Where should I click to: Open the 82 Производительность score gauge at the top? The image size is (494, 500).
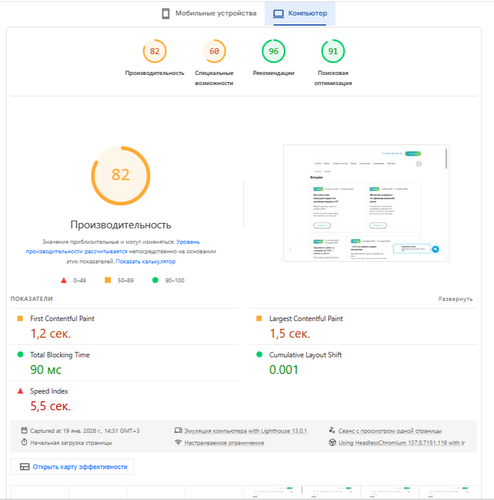click(154, 51)
